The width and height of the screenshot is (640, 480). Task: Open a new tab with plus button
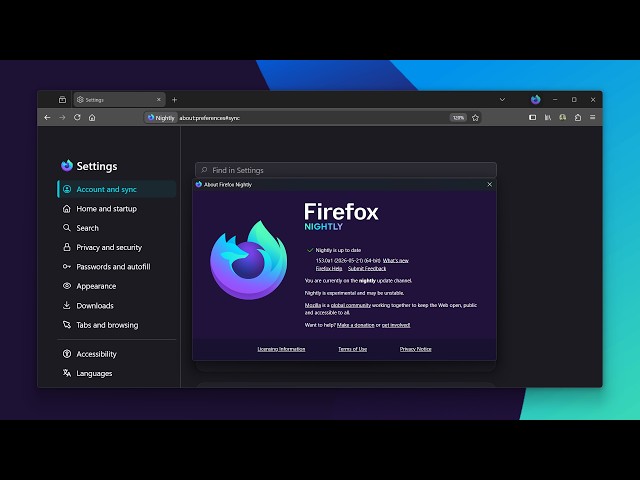(174, 100)
